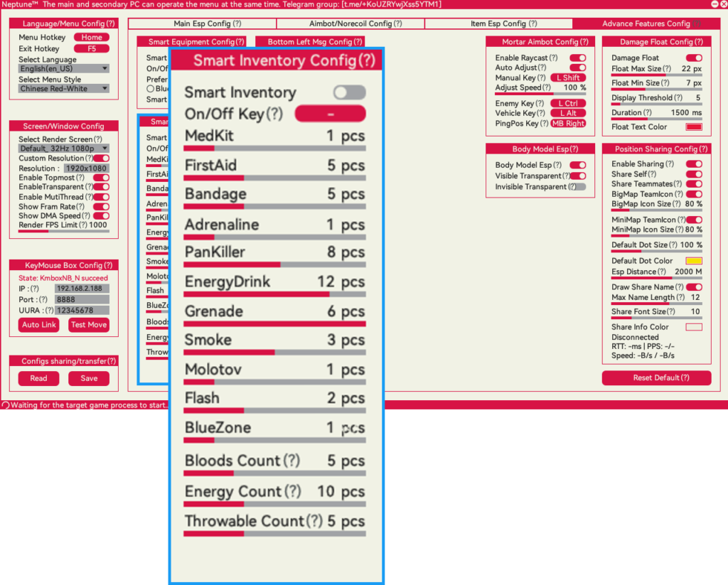Screen dimensions: 728x585
Task: Edit the Port 8888 field
Action: (82, 300)
